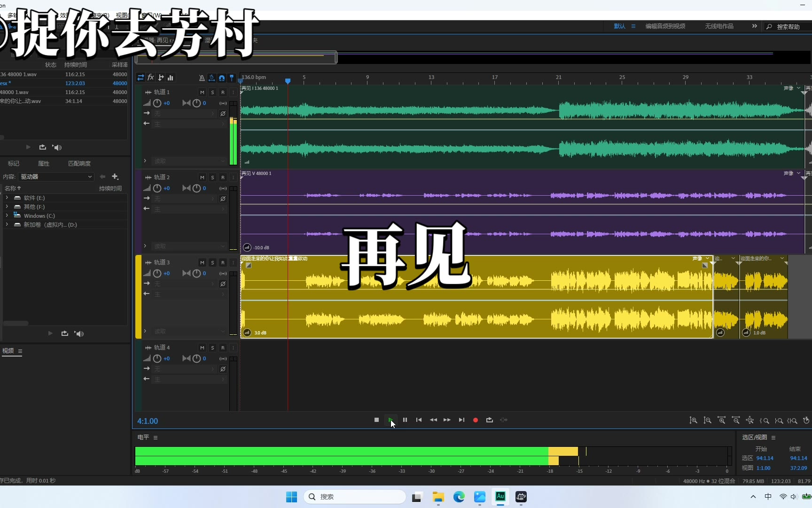Solo track 轨道 2 with S button

[212, 177]
